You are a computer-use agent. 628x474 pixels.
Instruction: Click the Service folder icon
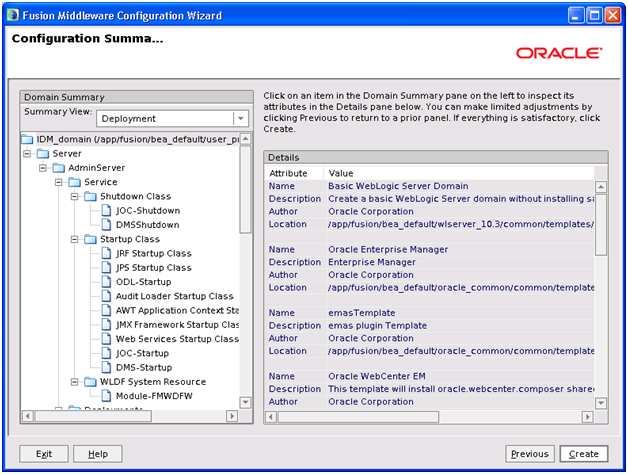(74, 182)
